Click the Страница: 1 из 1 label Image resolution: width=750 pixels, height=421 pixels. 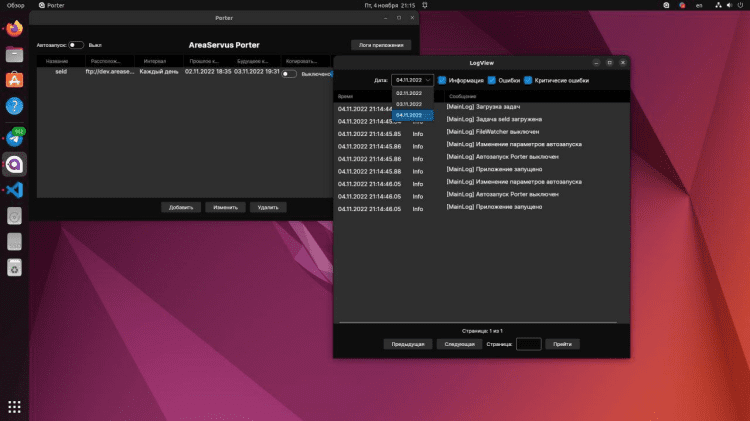[482, 331]
